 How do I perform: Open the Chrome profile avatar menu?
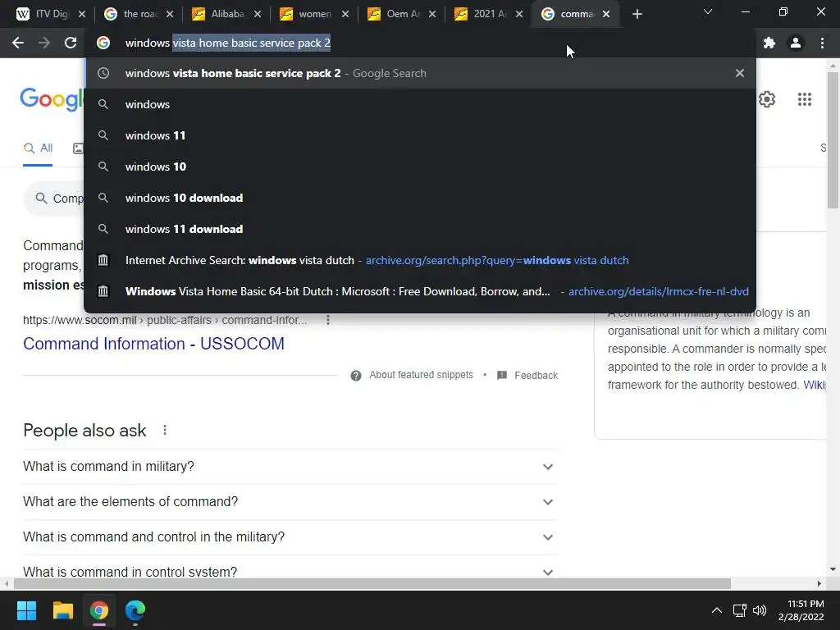tap(796, 43)
